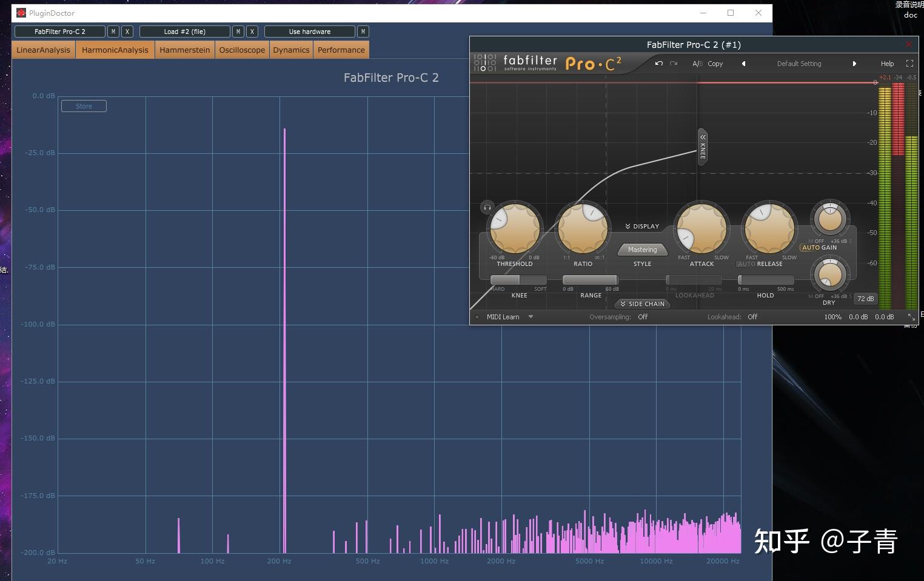The width and height of the screenshot is (924, 581).
Task: Close FabFilter Pro-C 2 slot with X
Action: (127, 32)
